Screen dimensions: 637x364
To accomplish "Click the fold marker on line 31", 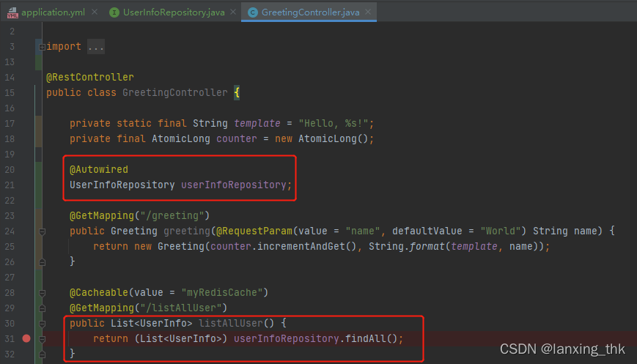I will 42,339.
